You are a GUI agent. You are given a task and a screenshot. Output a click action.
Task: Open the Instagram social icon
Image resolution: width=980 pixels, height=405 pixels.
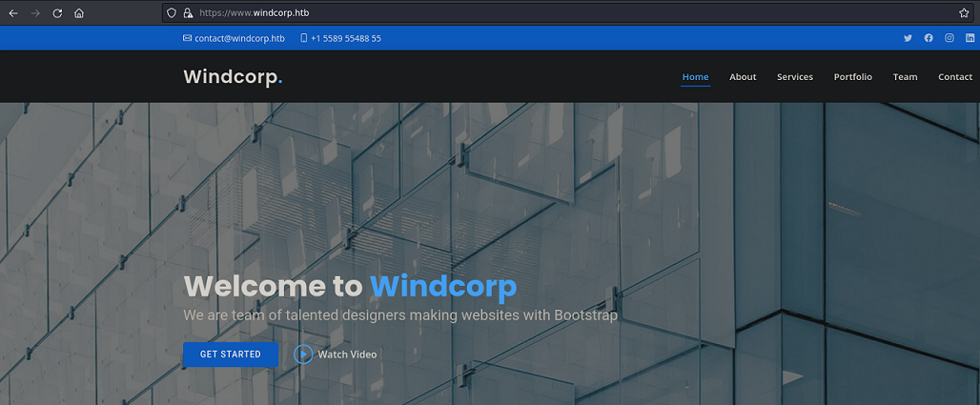pos(949,38)
